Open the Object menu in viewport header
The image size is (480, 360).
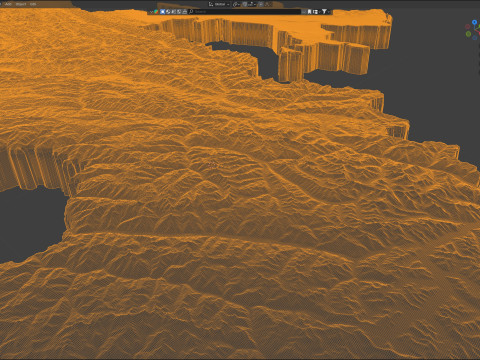[21, 4]
